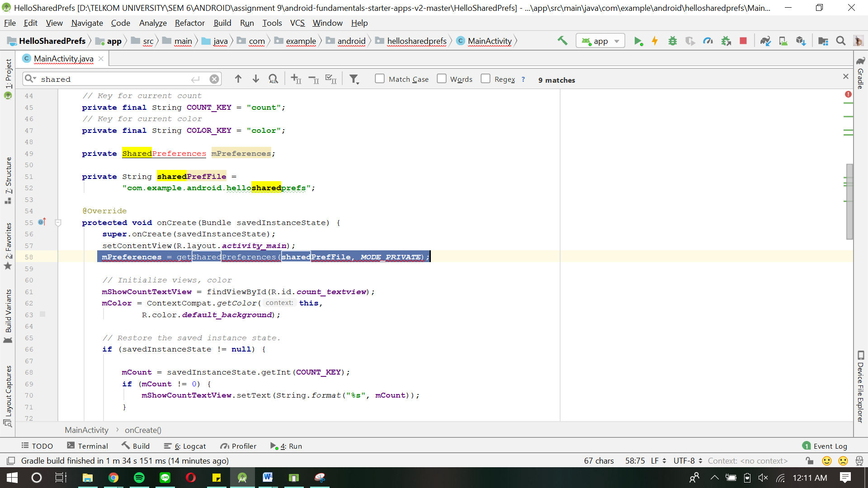868x488 pixels.
Task: Enable the Words checkbox
Action: 442,79
